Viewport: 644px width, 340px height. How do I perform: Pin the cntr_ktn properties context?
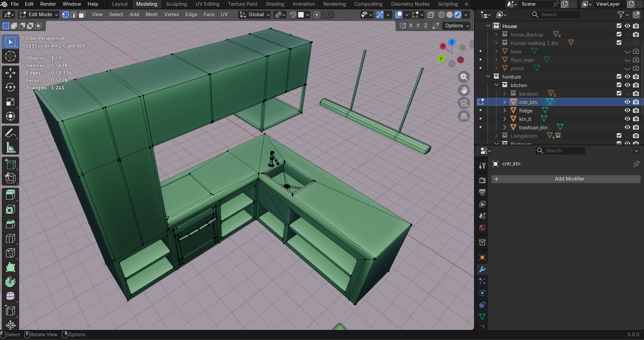pos(636,164)
